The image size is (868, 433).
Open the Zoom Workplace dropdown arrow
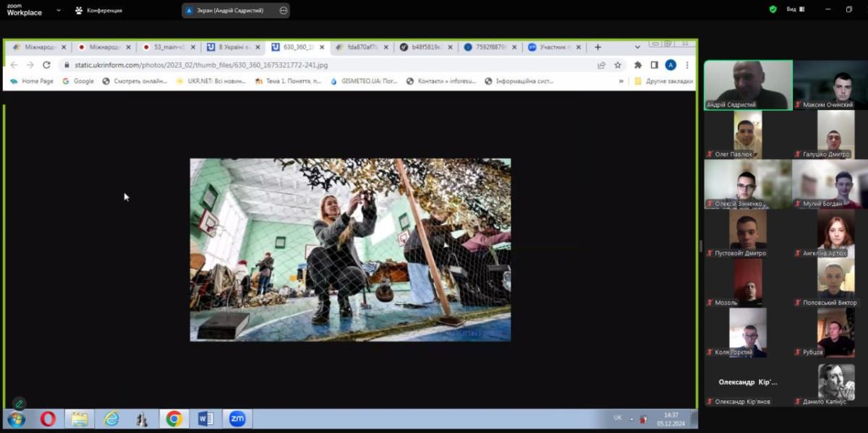[x=59, y=10]
